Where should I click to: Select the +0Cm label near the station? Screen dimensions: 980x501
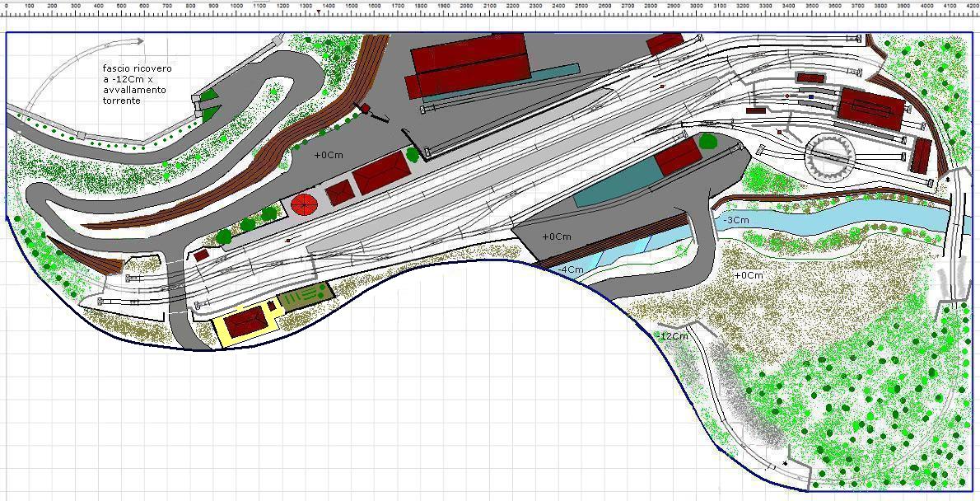click(327, 155)
